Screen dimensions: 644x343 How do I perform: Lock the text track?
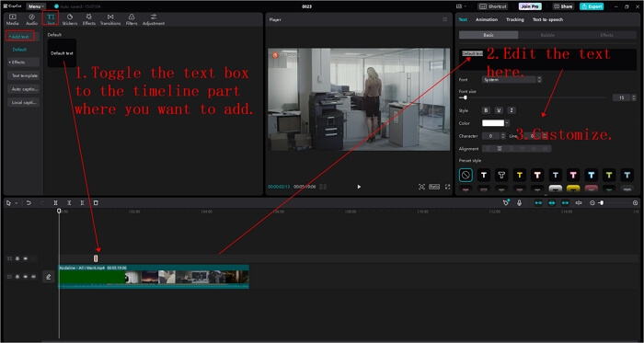(x=17, y=258)
